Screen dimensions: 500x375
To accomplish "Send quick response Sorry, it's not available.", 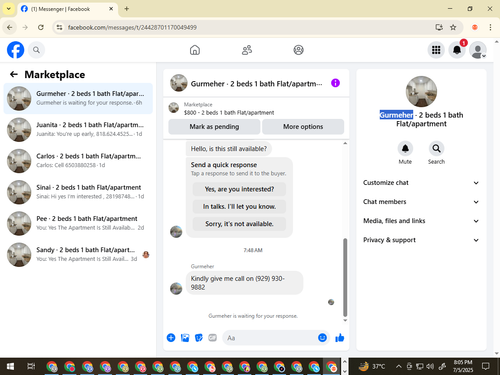I will 239,224.
